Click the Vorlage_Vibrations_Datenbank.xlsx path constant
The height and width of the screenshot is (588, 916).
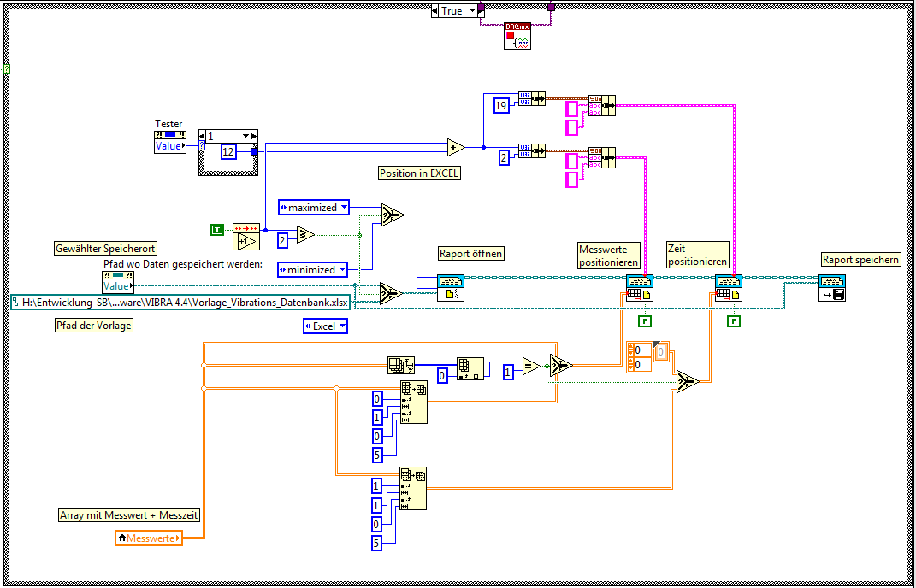pos(181,302)
